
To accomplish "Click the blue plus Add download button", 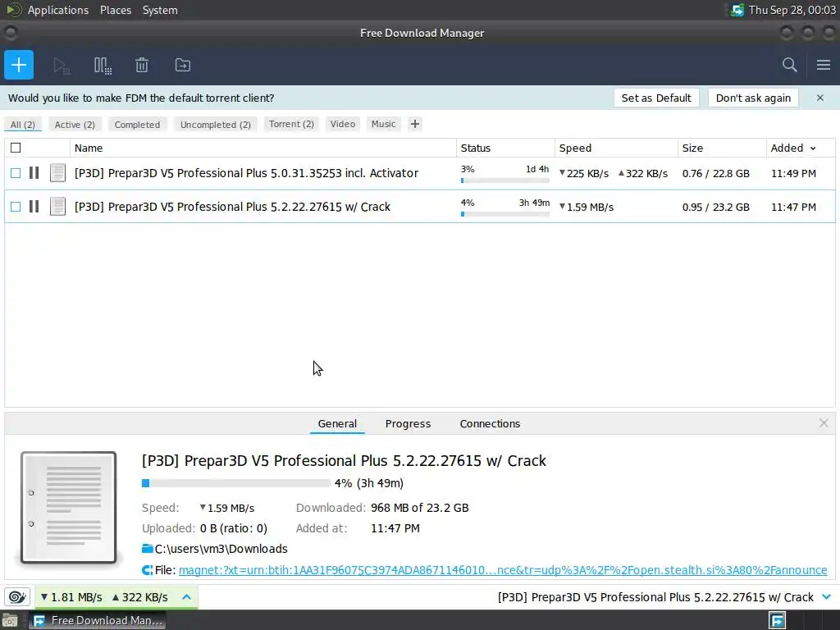I will (19, 65).
